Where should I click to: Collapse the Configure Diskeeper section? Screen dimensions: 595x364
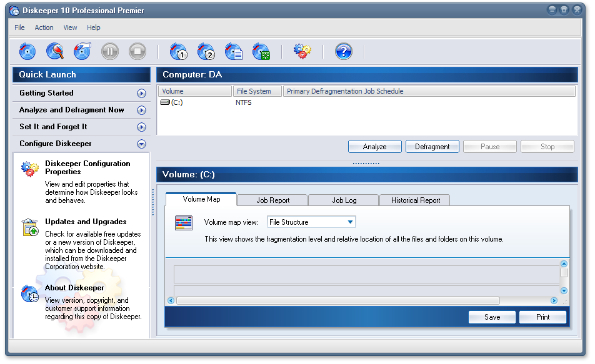141,144
